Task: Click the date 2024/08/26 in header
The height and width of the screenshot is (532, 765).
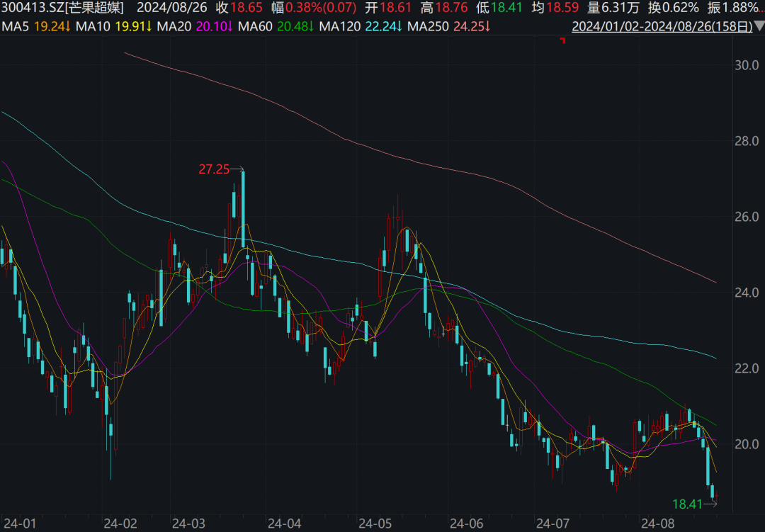Action: pos(171,8)
